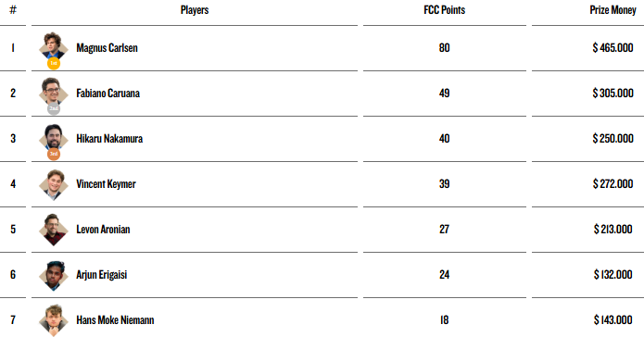Select the Hikaru Nakamura name text
This screenshot has height=337, width=644.
[x=109, y=139]
